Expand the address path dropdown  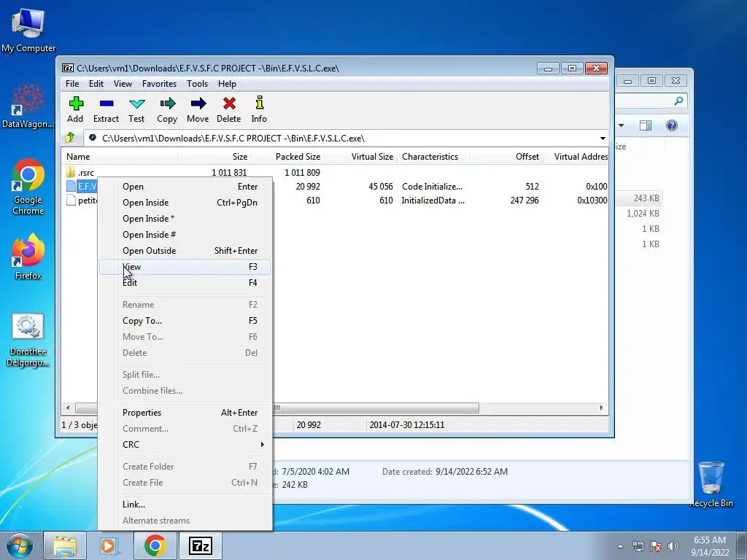tap(603, 138)
